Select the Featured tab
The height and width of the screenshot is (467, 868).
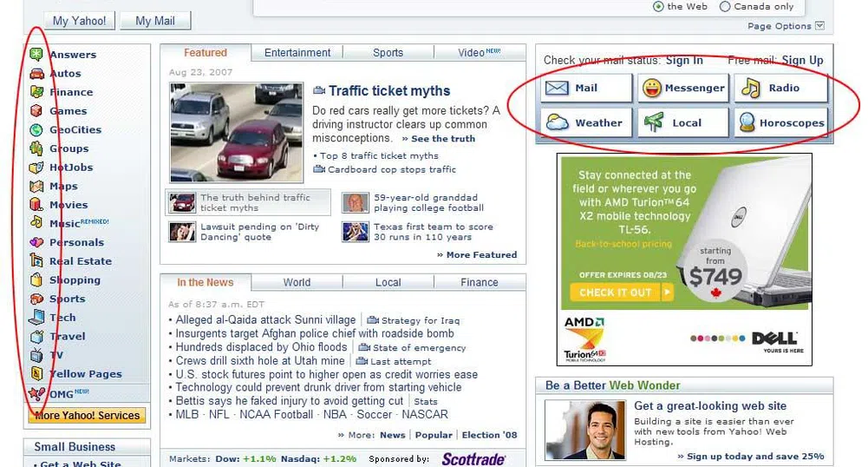tap(206, 53)
